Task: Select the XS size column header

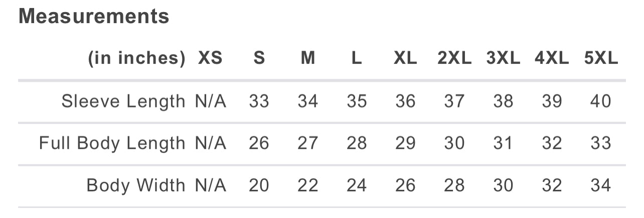Action: pos(210,59)
